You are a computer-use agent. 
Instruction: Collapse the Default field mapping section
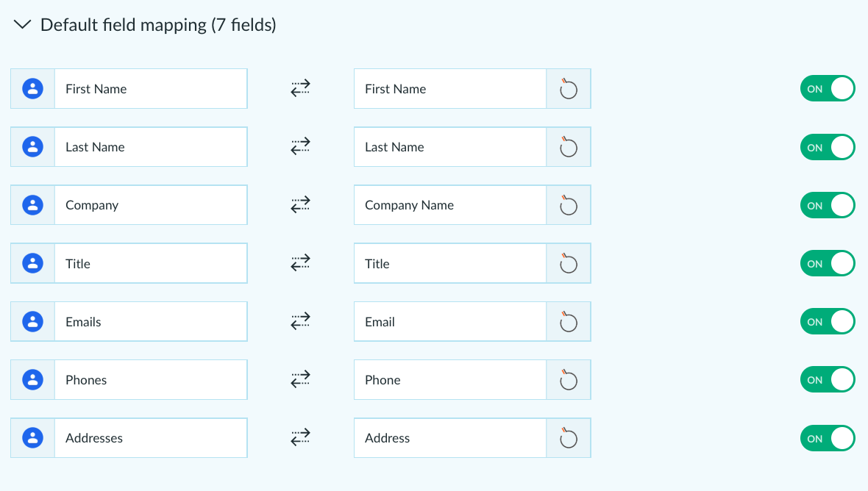pyautogui.click(x=22, y=25)
